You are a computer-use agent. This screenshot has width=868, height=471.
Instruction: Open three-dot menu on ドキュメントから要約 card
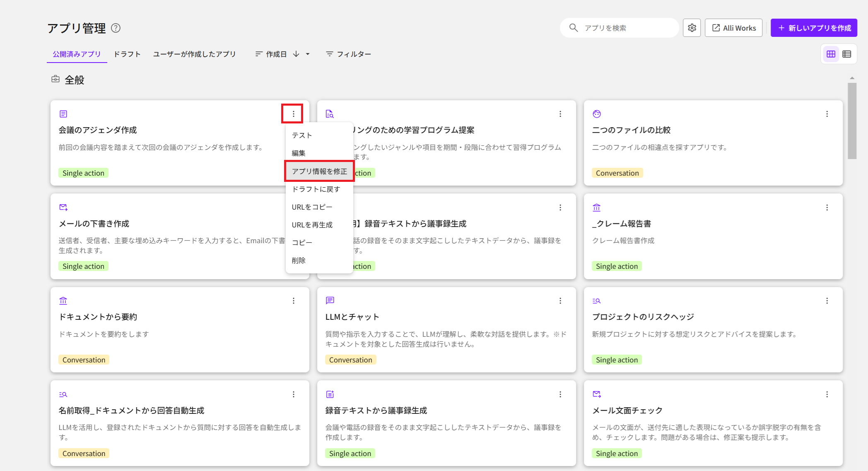coord(294,301)
